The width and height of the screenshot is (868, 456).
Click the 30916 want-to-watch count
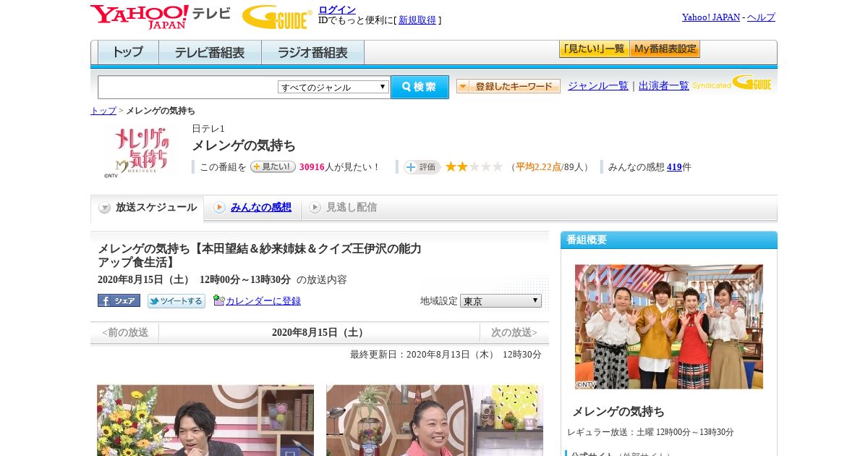pos(312,167)
